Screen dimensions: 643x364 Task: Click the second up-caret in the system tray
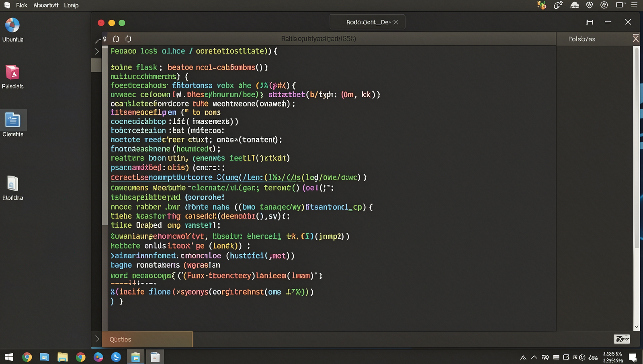click(x=534, y=357)
